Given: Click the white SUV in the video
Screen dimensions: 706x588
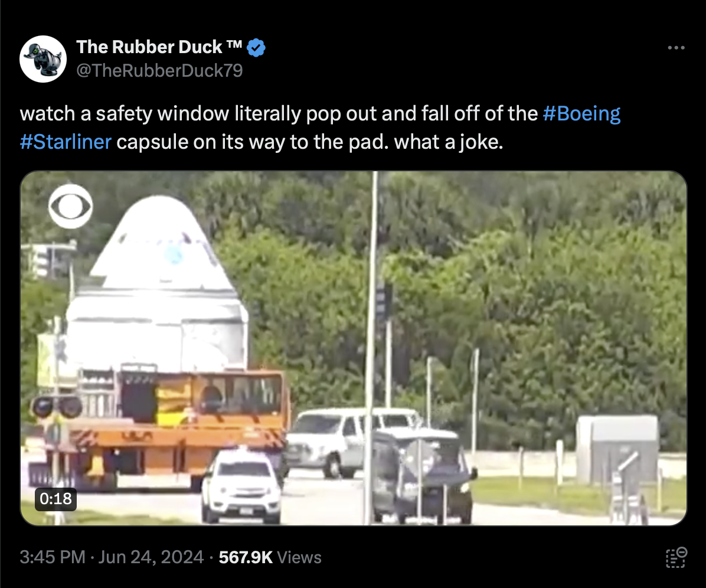Looking at the screenshot, I should 242,486.
